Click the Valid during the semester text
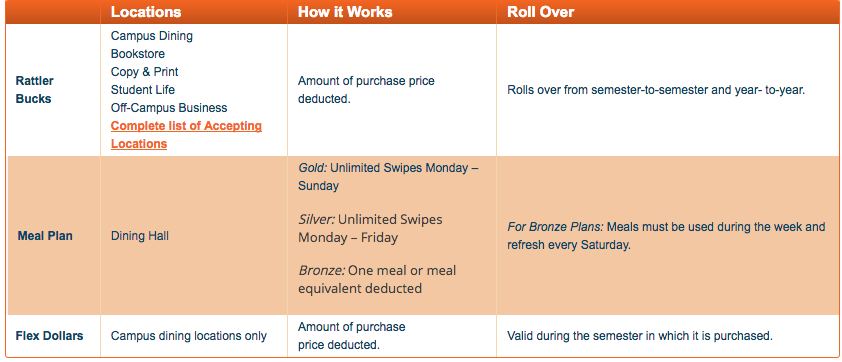Image resolution: width=842 pixels, height=362 pixels. pos(640,336)
